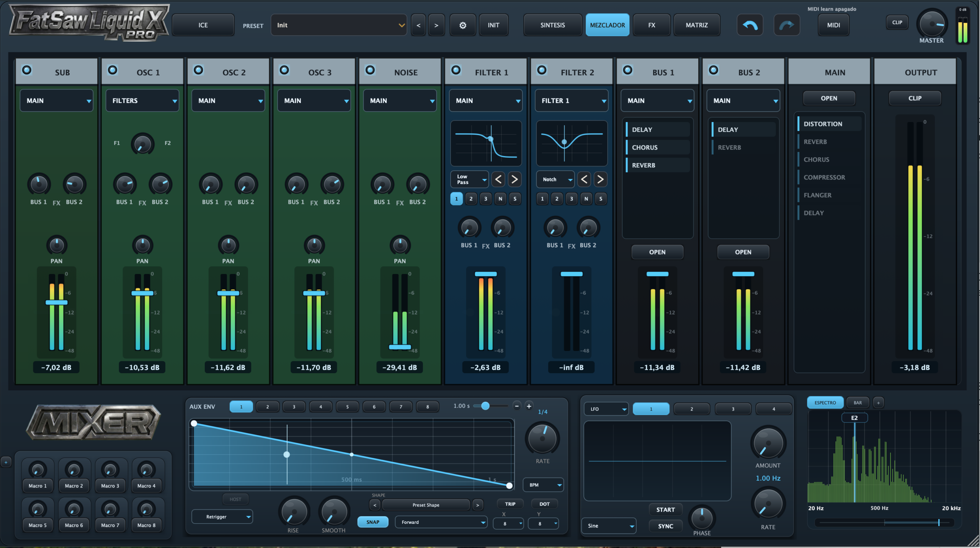Click the Aux Env time minus icon
Image resolution: width=980 pixels, height=548 pixels.
coord(517,406)
